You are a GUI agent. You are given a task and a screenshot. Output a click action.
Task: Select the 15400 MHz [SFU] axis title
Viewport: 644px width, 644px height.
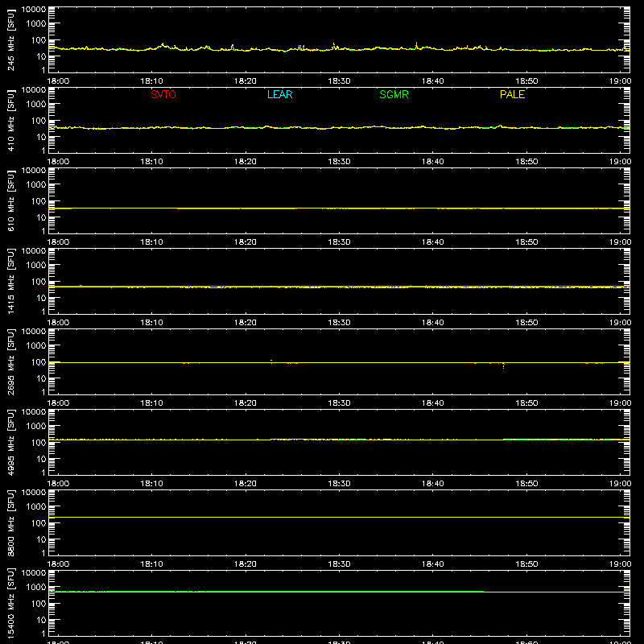11,603
